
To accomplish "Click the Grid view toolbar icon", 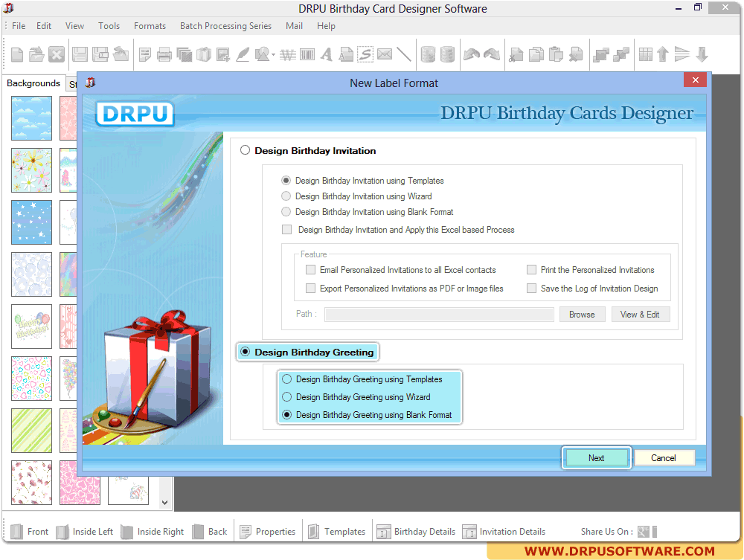I will pos(645,54).
